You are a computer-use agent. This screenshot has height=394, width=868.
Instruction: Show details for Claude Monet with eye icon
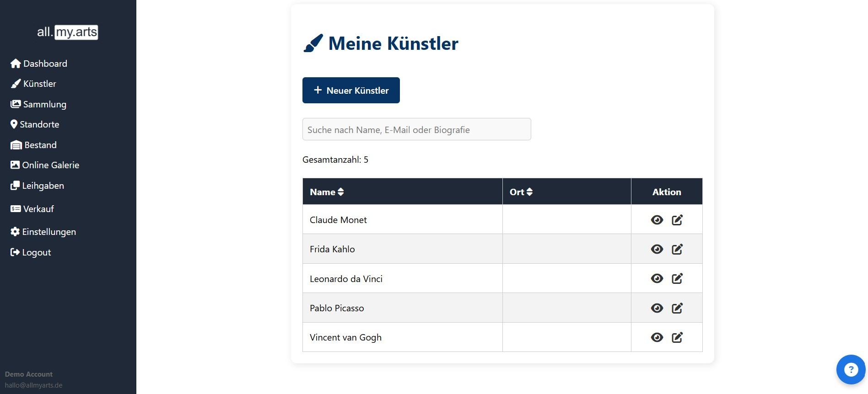tap(657, 220)
